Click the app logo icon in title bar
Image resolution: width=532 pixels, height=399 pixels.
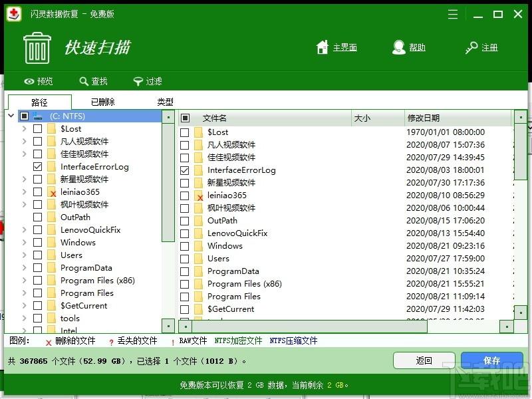coord(14,14)
